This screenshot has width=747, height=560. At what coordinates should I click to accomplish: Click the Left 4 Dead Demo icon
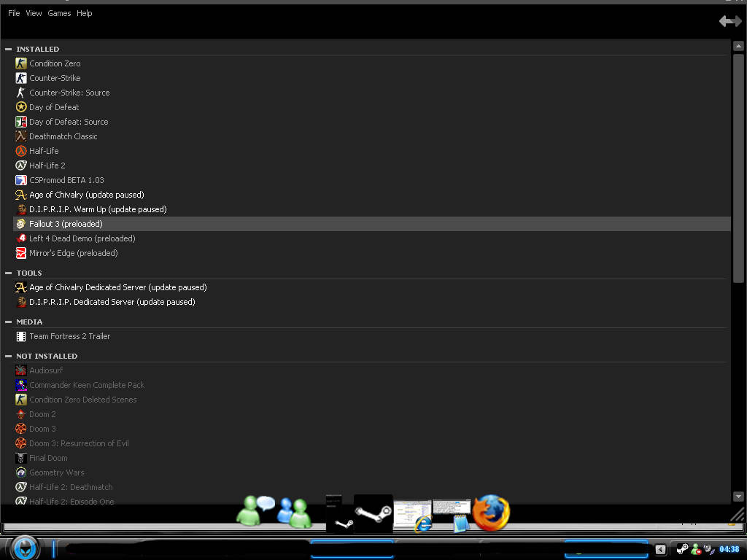coord(21,238)
